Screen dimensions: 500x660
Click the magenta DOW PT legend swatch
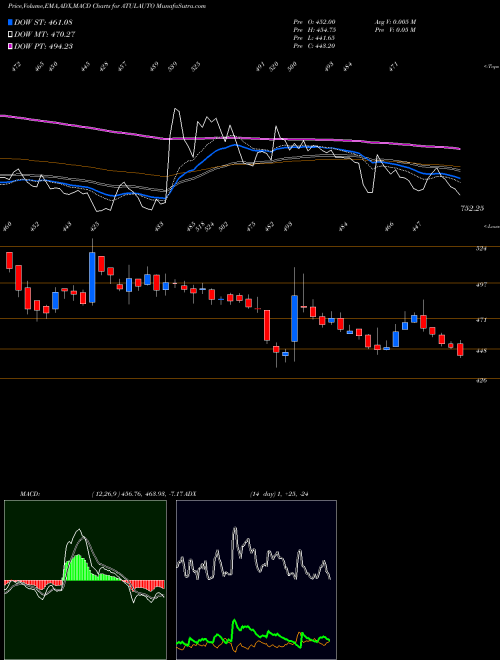[x=11, y=46]
